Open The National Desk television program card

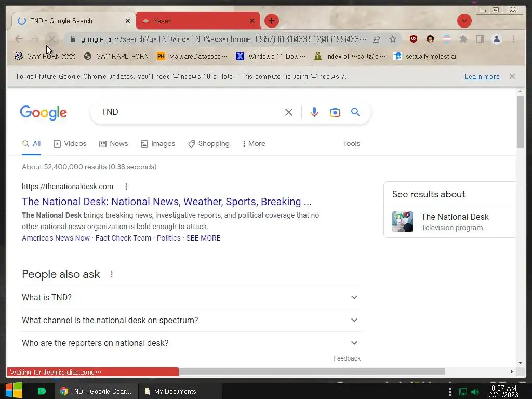pyautogui.click(x=449, y=222)
